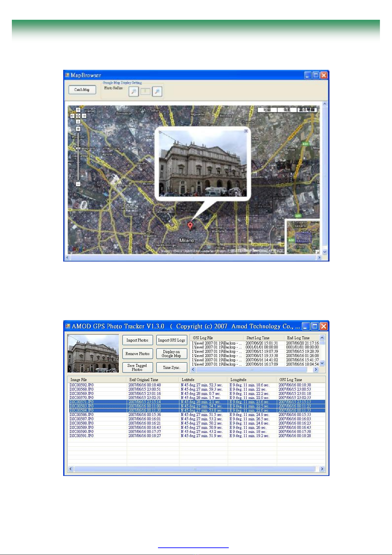The width and height of the screenshot is (392, 555).
Task: Select GPS log starting 2007/06/16 14:41:02
Action: [255, 360]
